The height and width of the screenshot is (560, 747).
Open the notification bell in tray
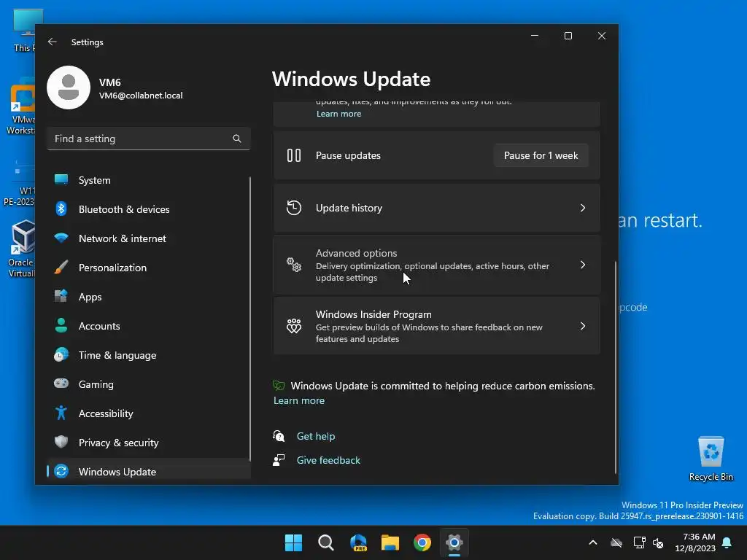tap(727, 542)
